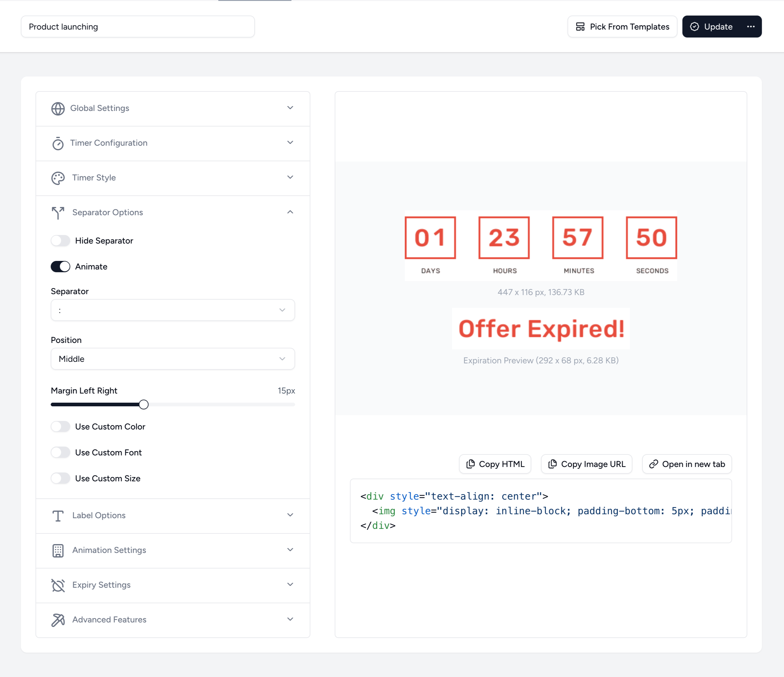Click the Label Options text icon
The image size is (784, 677).
(x=58, y=515)
